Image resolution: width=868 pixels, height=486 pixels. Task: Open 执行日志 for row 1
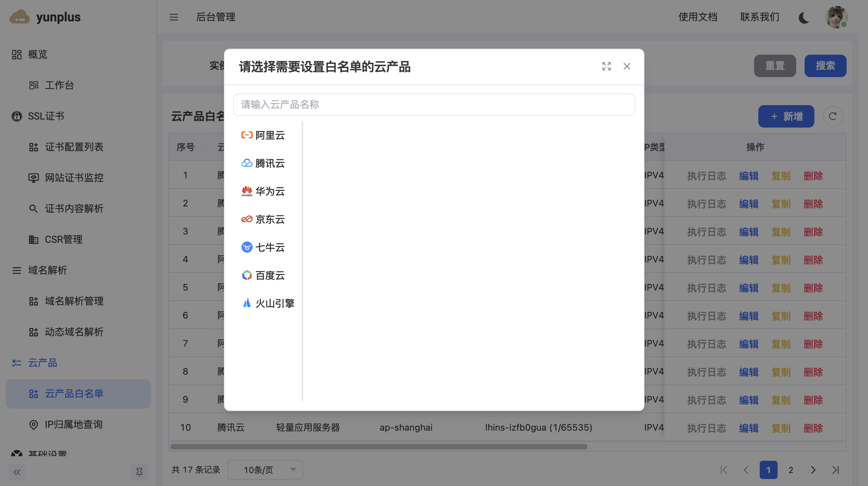[x=706, y=176]
